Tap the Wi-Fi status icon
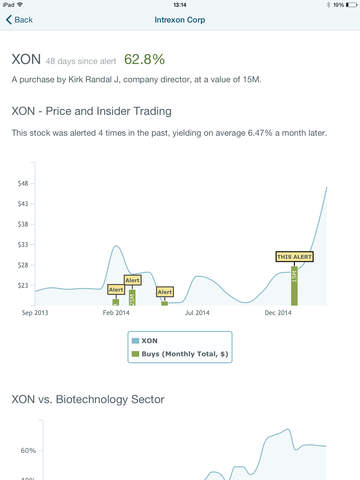The height and width of the screenshot is (480, 360). 20,5
